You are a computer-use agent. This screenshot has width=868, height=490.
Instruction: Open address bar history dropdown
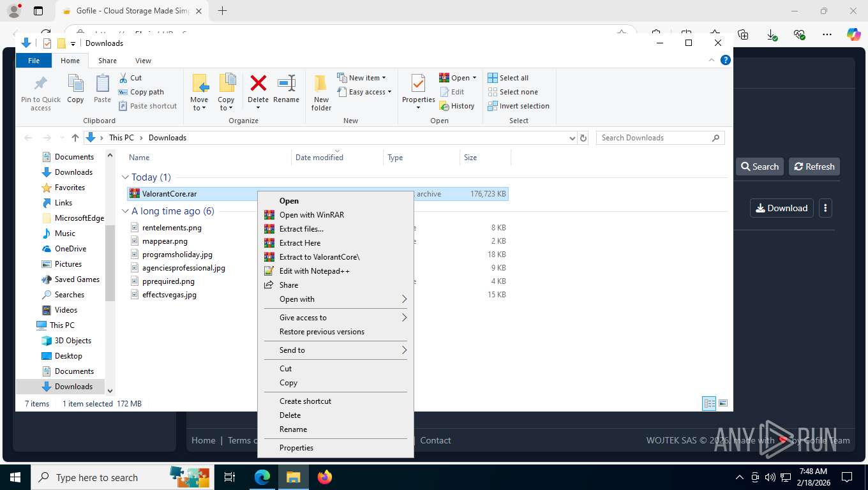tap(572, 138)
